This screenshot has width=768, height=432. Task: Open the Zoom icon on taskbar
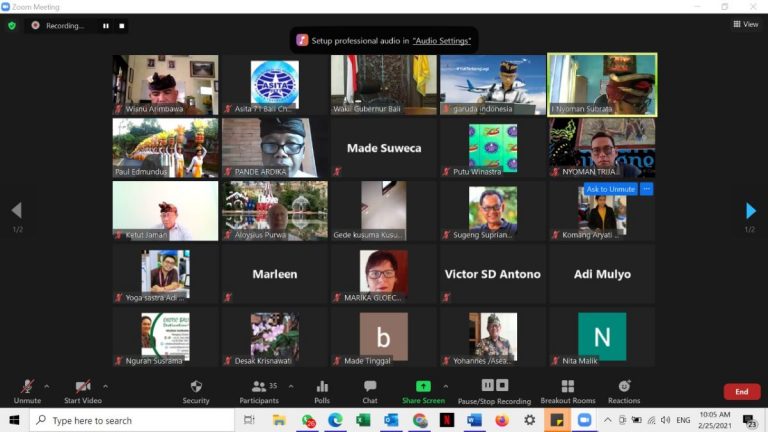(584, 420)
